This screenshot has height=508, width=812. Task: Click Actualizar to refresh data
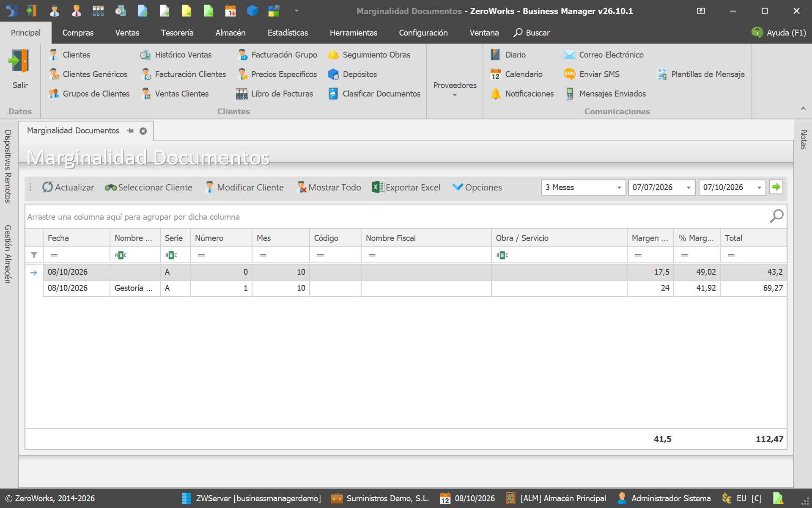[x=68, y=187]
